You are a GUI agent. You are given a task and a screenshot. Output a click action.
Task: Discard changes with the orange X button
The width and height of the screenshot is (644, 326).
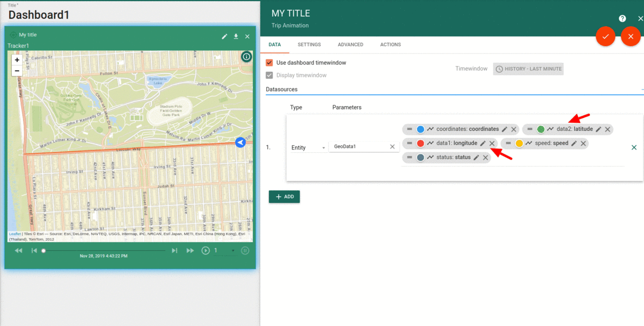(x=631, y=36)
